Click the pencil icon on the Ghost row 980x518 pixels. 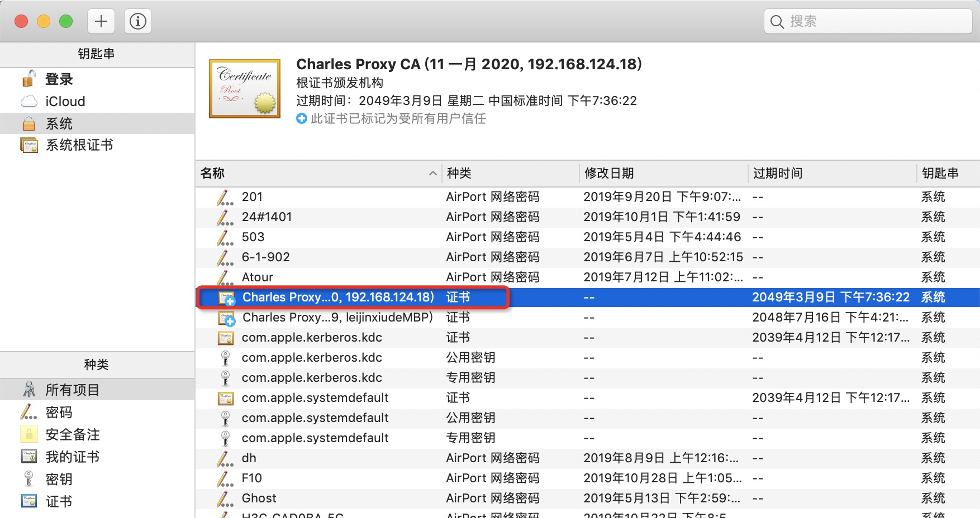pos(225,498)
